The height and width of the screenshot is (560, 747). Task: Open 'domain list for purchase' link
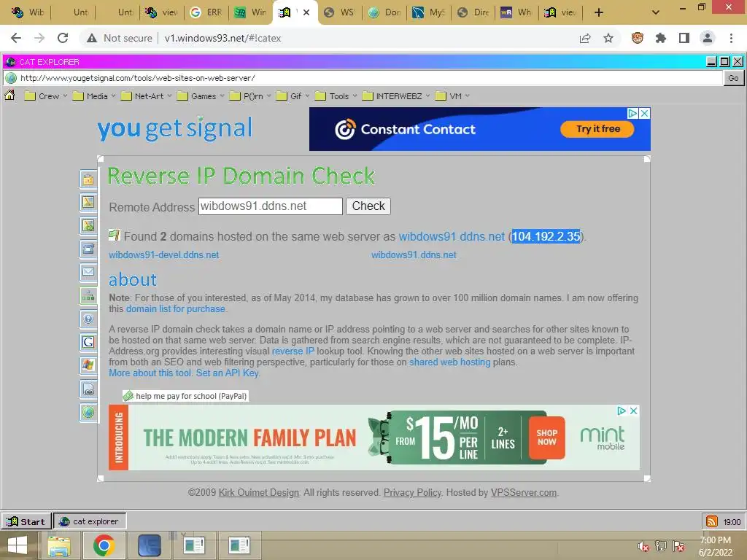(175, 309)
